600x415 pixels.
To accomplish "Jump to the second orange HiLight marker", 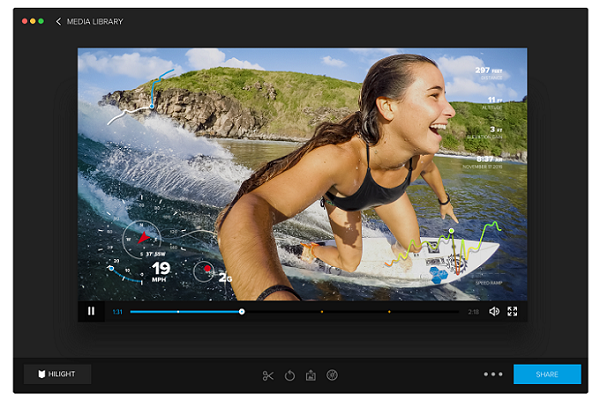I will (389, 311).
